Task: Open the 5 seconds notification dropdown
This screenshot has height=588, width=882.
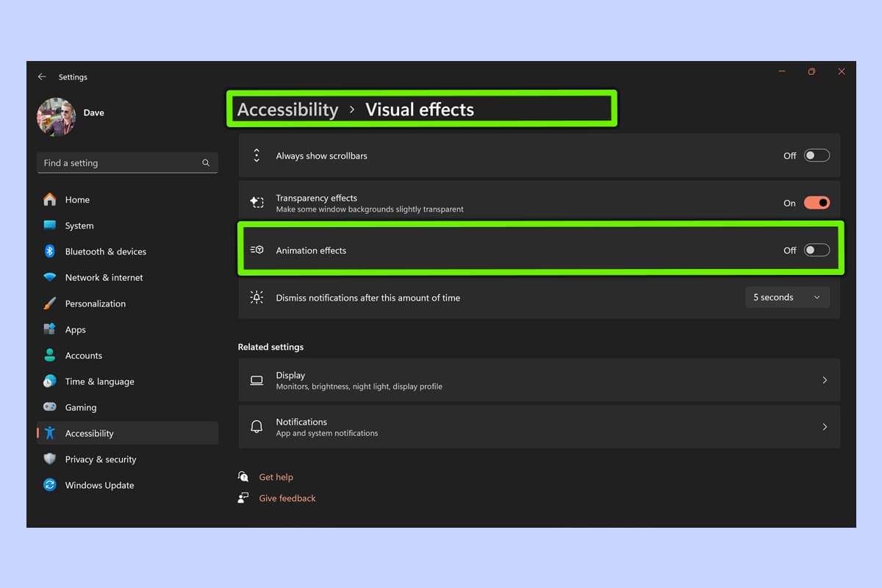Action: point(787,298)
